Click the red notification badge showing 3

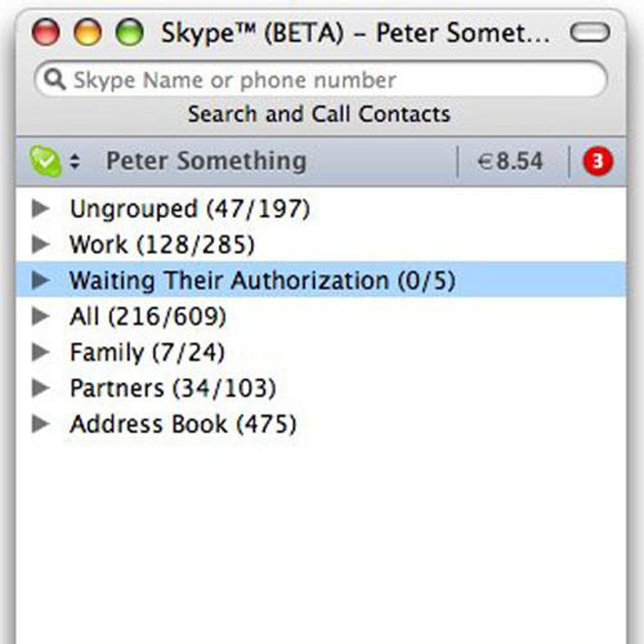tap(598, 161)
